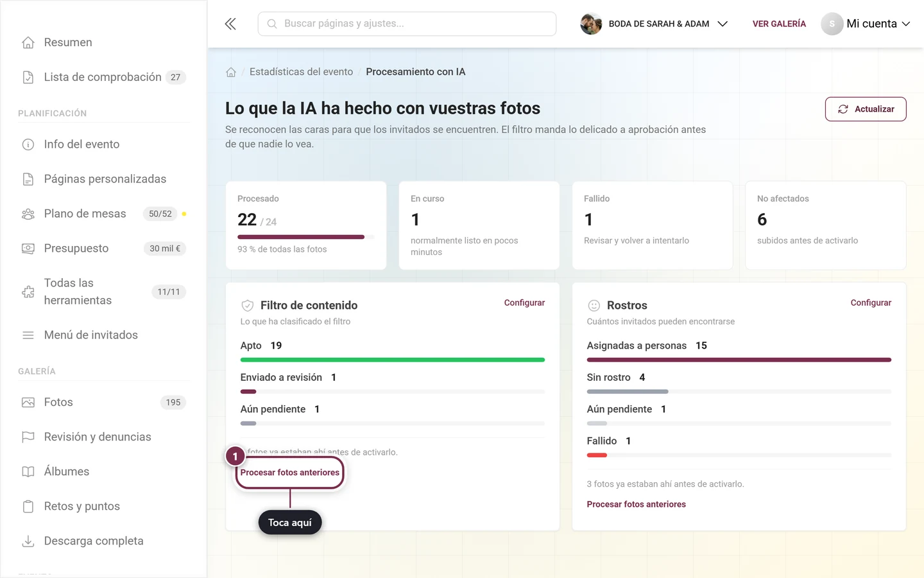
Task: Click the Fallido card count 1
Action: (x=588, y=220)
